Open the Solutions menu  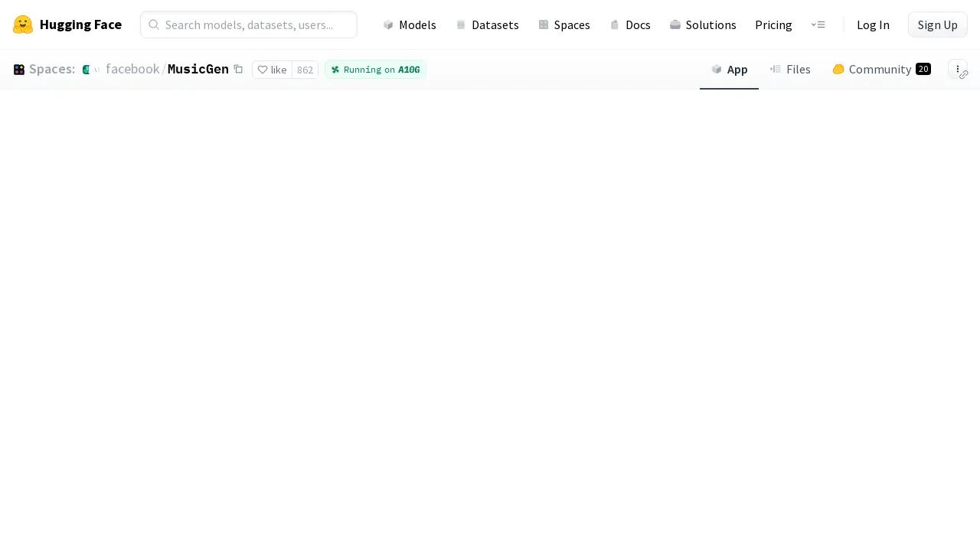pos(703,24)
